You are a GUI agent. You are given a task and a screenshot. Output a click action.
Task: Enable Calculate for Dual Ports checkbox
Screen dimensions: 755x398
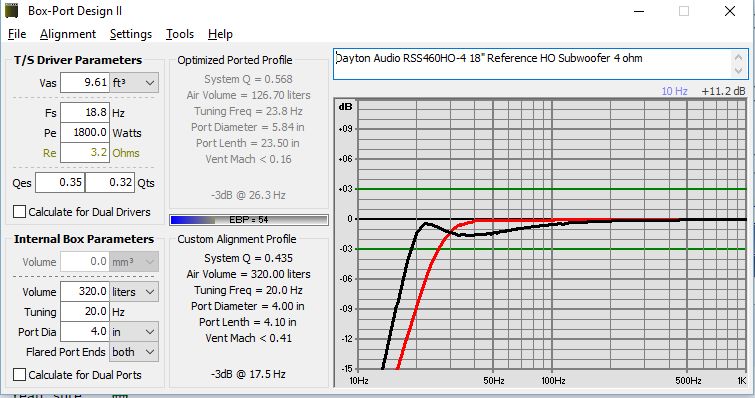[19, 374]
